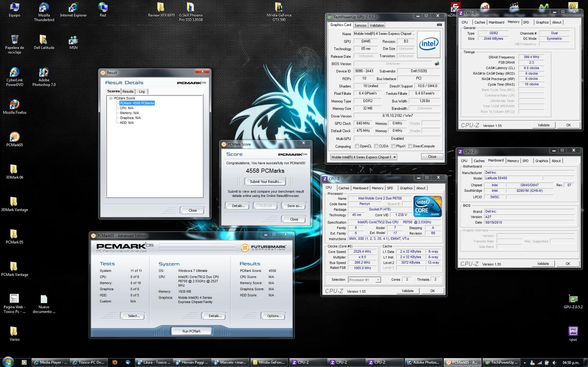Screen dimensions: 588x367
Task: Select HDD: N/A tree row
Action: (127, 123)
